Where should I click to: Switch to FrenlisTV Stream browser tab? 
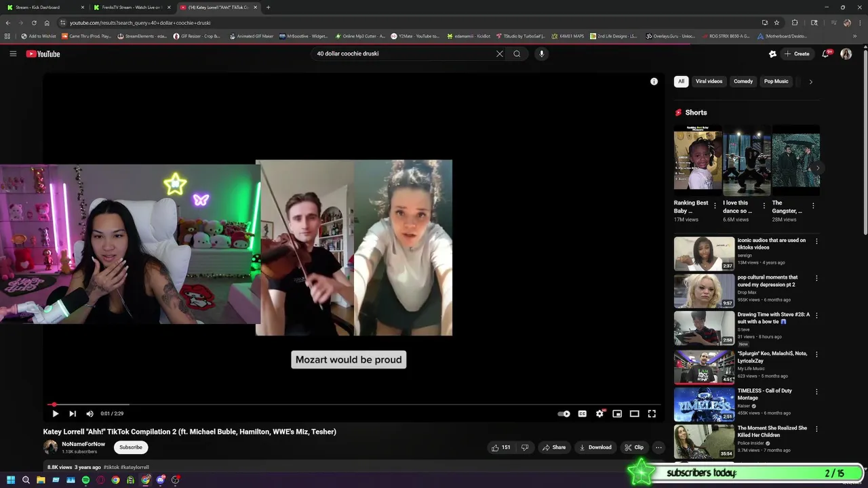pyautogui.click(x=133, y=7)
